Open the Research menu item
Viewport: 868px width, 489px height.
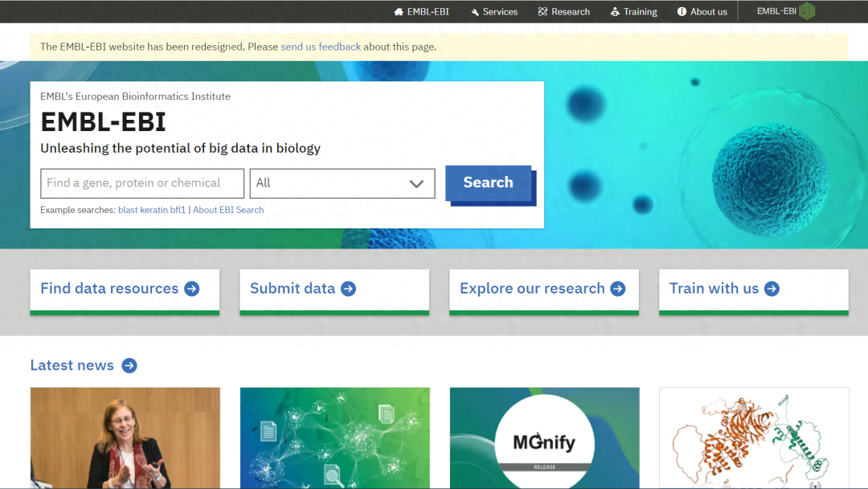coord(564,12)
